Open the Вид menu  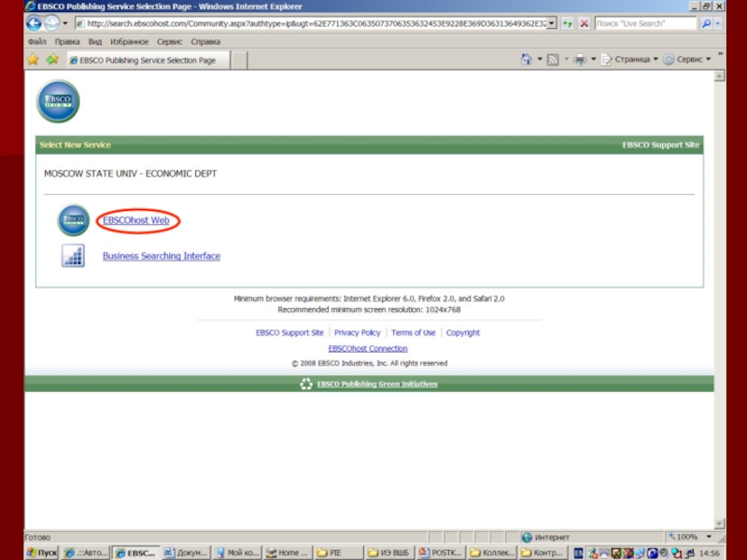(x=95, y=41)
